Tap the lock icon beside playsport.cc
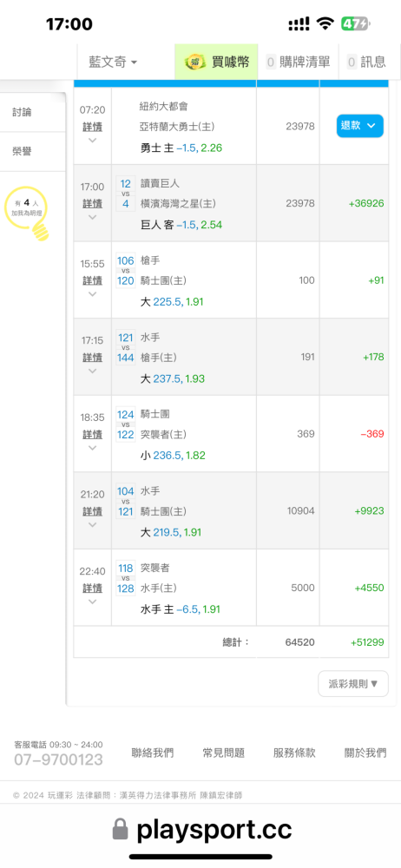 coord(120,830)
